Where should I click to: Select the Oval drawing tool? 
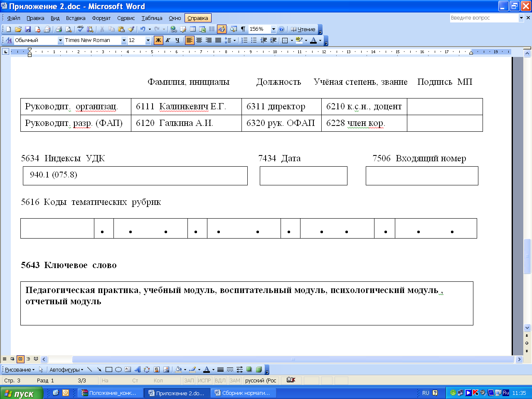[x=118, y=369]
